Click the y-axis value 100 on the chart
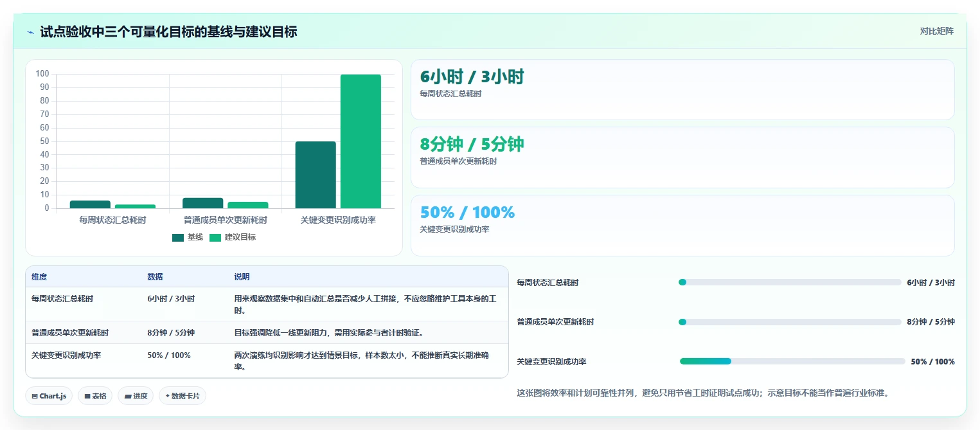The image size is (980, 430). coord(43,73)
